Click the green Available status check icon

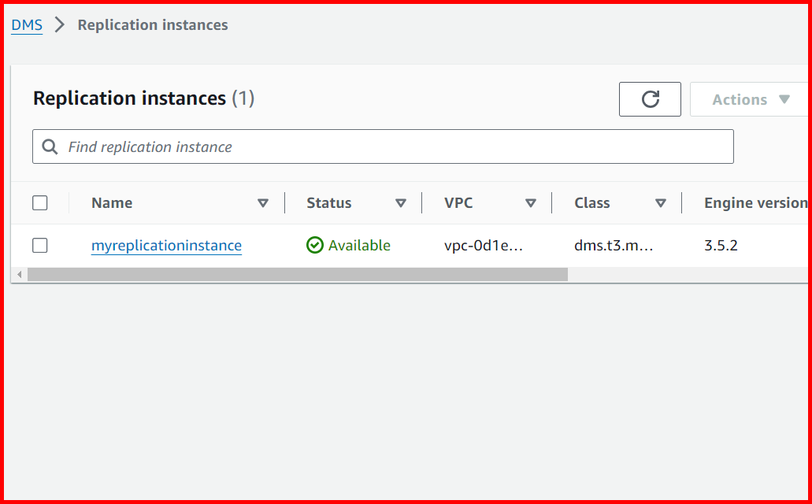tap(314, 245)
